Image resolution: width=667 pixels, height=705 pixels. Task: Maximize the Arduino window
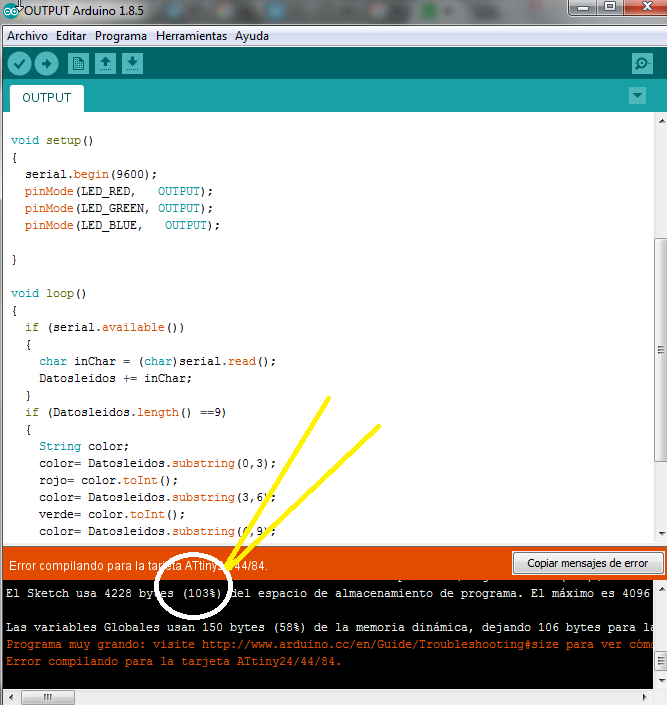point(610,7)
